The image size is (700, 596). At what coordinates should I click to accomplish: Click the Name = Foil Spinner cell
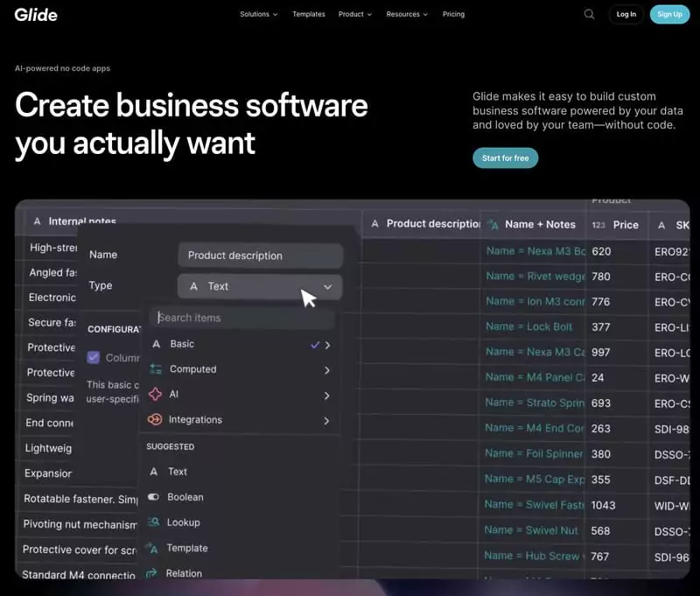coord(534,453)
